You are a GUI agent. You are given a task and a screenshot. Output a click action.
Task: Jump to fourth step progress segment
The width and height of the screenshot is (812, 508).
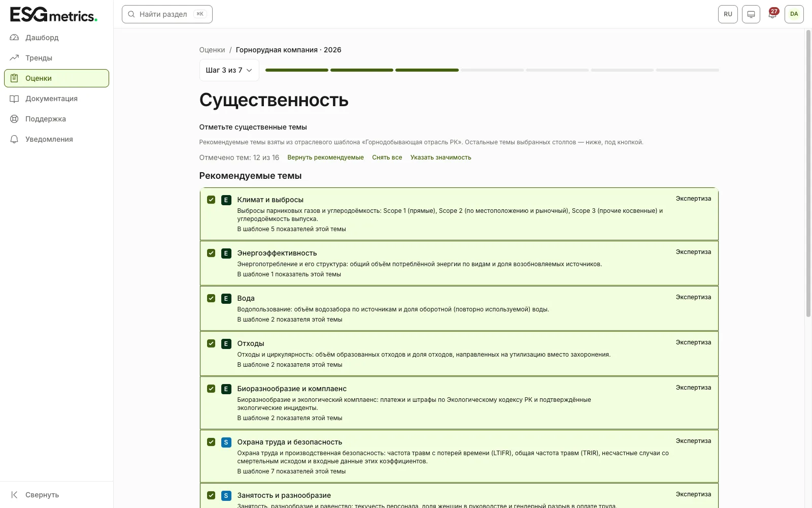pyautogui.click(x=492, y=70)
